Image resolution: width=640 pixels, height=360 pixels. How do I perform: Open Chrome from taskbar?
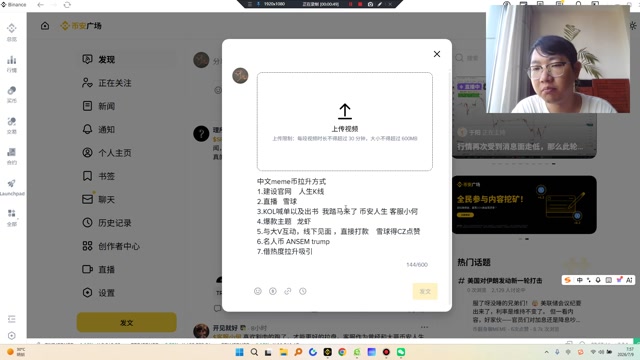342,352
